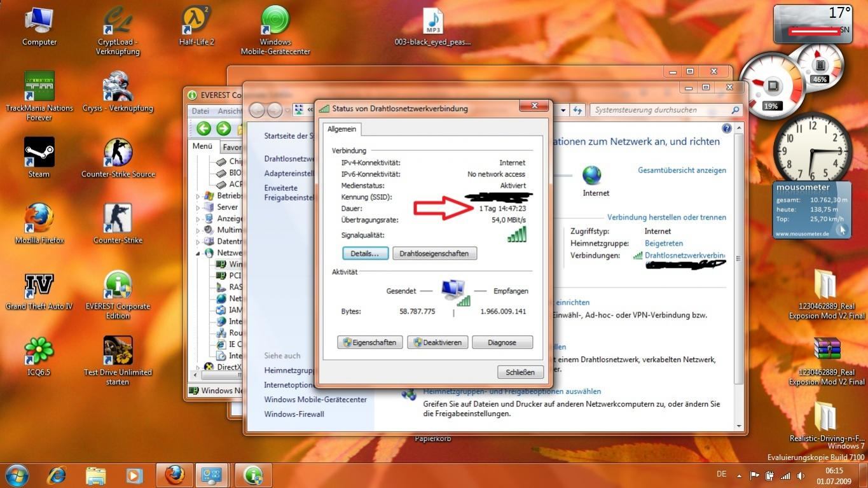Select the Half-Life 2 desktop icon
This screenshot has width=868, height=488.
196,27
